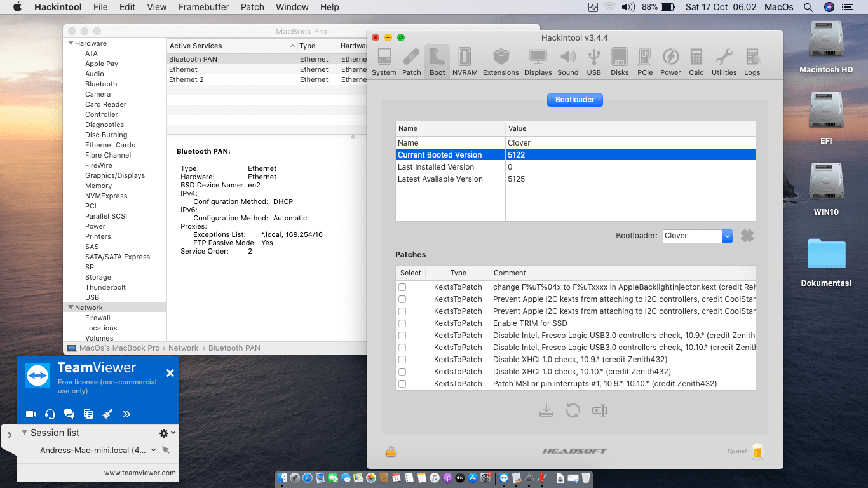868x488 pixels.
Task: Open the NVRAM section in Hackintool
Action: [x=465, y=62]
